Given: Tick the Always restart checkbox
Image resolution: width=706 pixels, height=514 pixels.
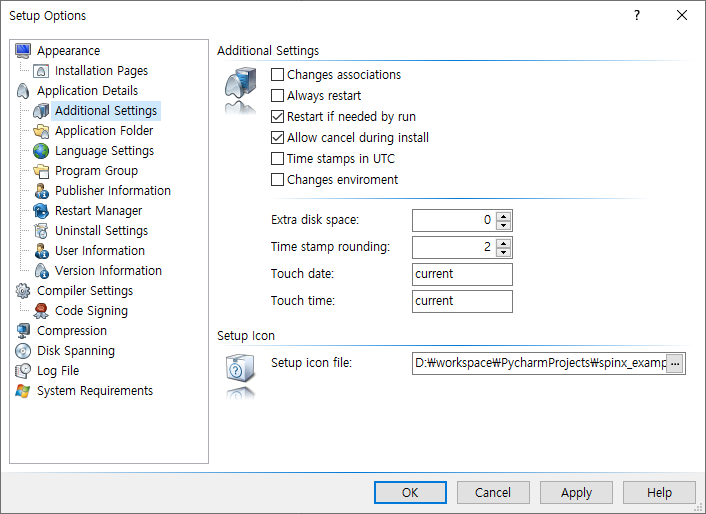Looking at the screenshot, I should 277,95.
